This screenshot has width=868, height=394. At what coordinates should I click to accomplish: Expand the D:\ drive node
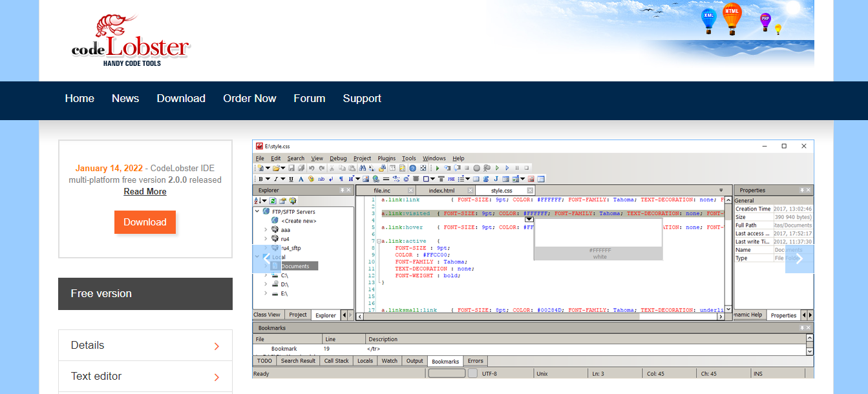click(x=266, y=284)
